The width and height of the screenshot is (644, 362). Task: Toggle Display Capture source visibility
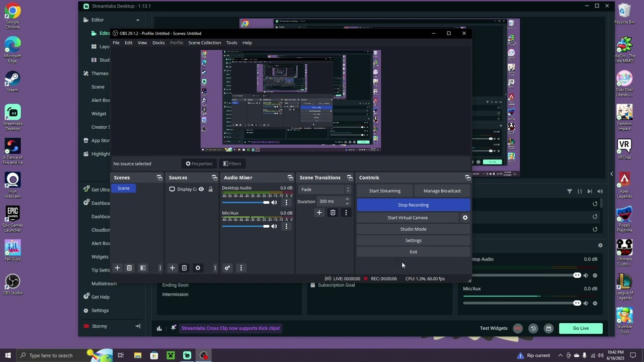pyautogui.click(x=201, y=189)
